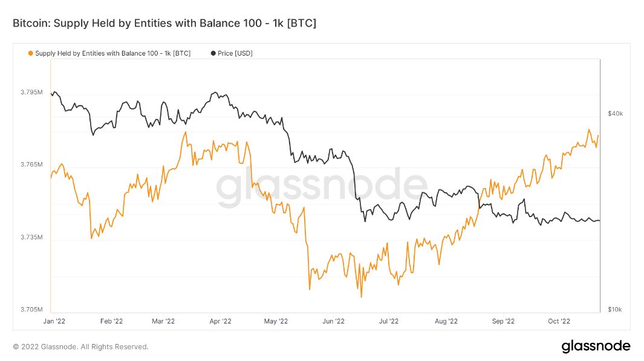Click the black legend dot for Price
Screen dimensions: 644x361
(x=213, y=53)
